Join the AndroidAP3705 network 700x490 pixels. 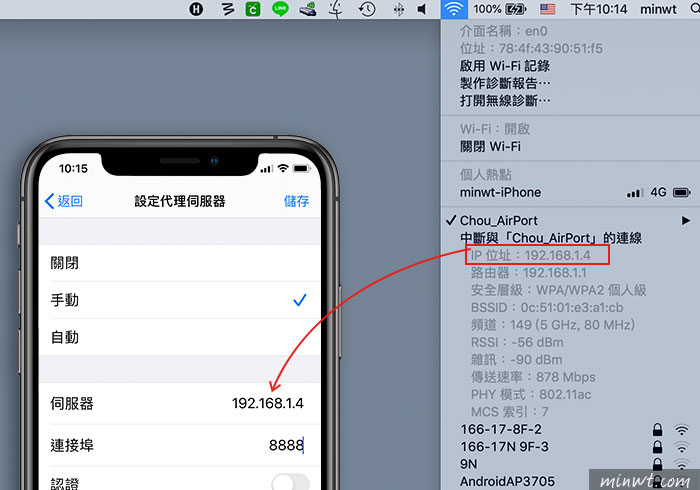[x=507, y=482]
